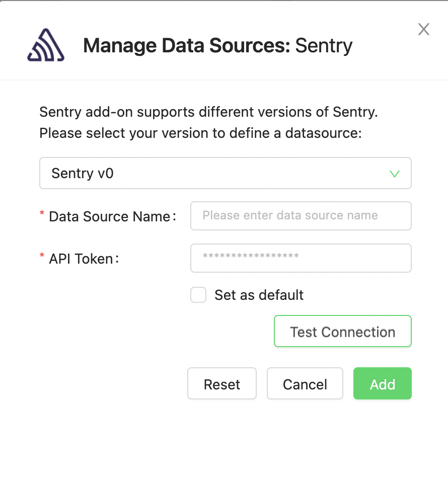Focus the Data Source Name field

301,216
